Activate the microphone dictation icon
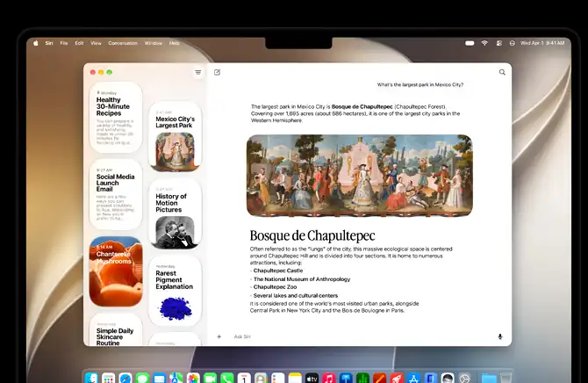588x383 pixels. tap(500, 336)
